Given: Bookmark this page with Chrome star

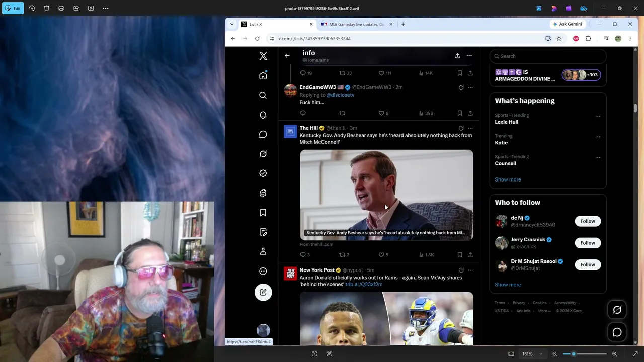Looking at the screenshot, I should pos(559,39).
